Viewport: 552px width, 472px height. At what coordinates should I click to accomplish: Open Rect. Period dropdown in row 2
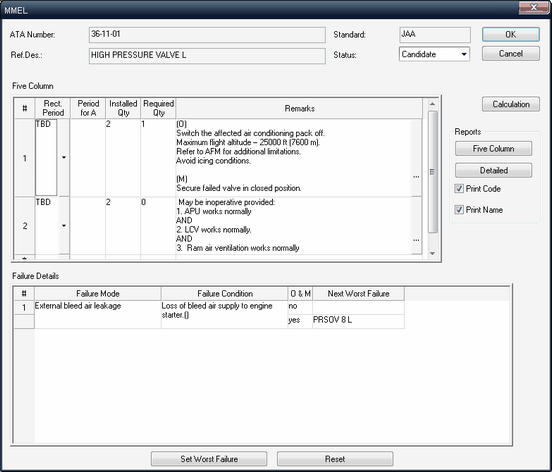tap(64, 226)
